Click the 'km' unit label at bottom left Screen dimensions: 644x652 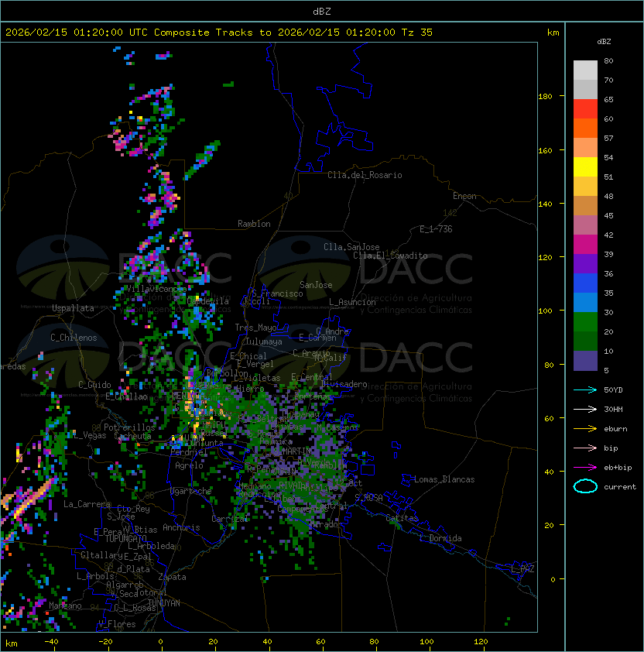(12, 643)
